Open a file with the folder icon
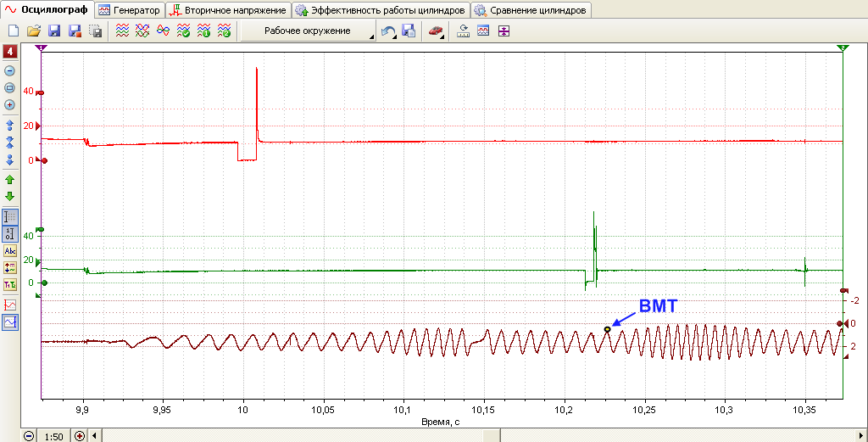 (34, 31)
